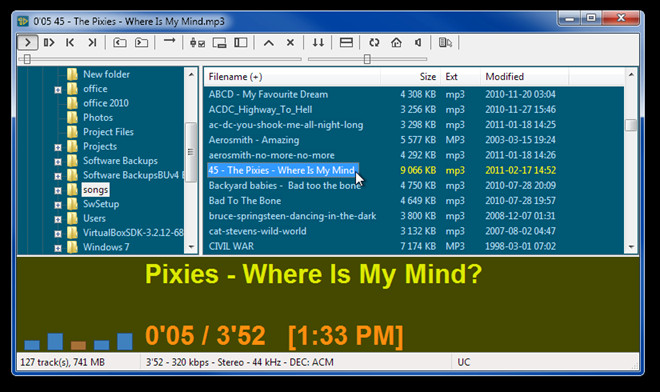
Task: Expand the SwSetup folder node
Action: click(x=58, y=205)
